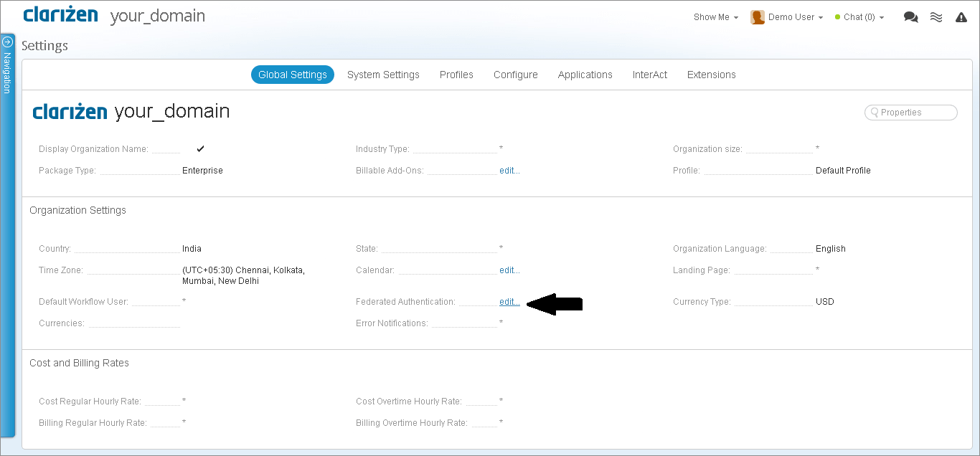Click the Organization Settings section heading

coord(77,210)
